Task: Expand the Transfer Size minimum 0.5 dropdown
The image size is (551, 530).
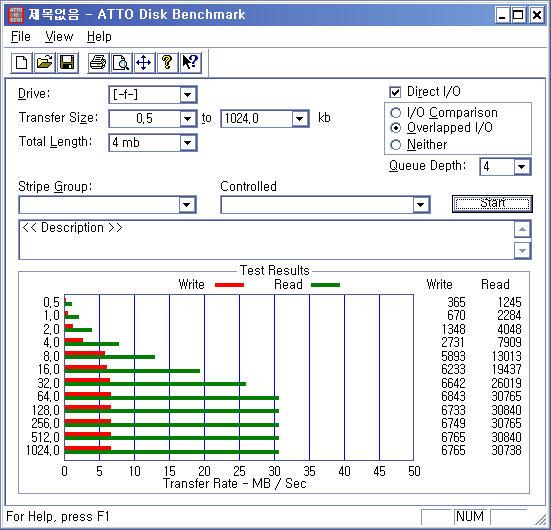Action: click(x=188, y=119)
